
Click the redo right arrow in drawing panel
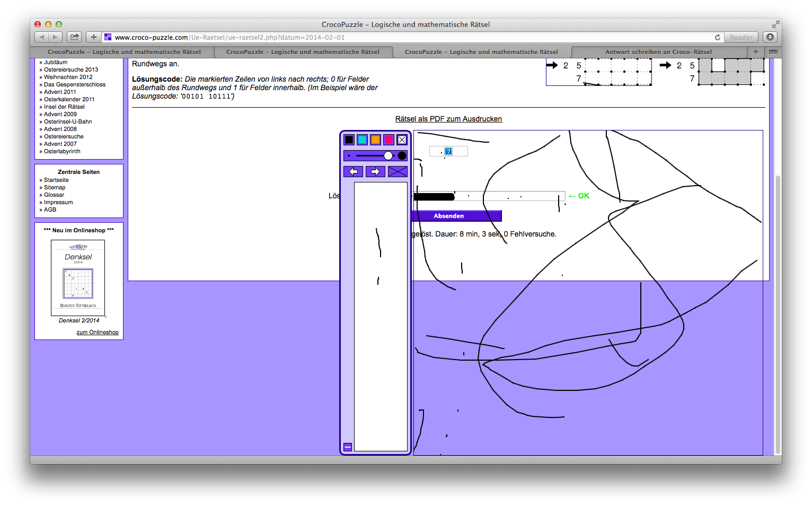(x=375, y=171)
